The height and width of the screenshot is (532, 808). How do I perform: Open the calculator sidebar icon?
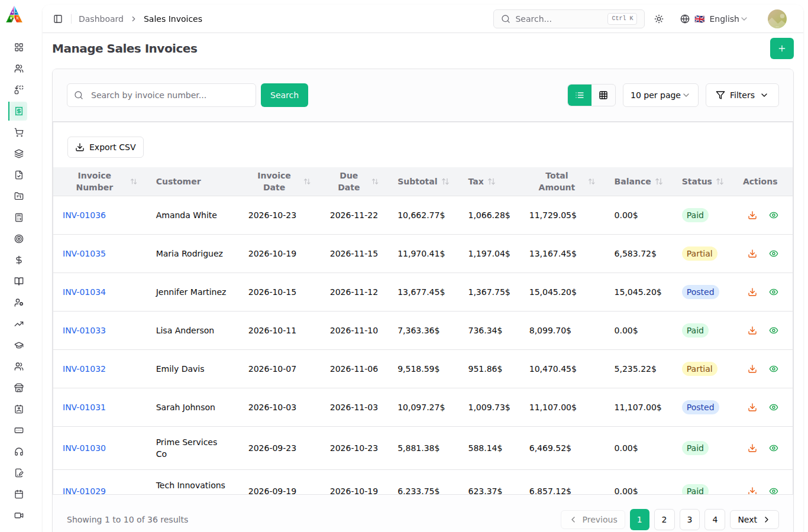[19, 218]
